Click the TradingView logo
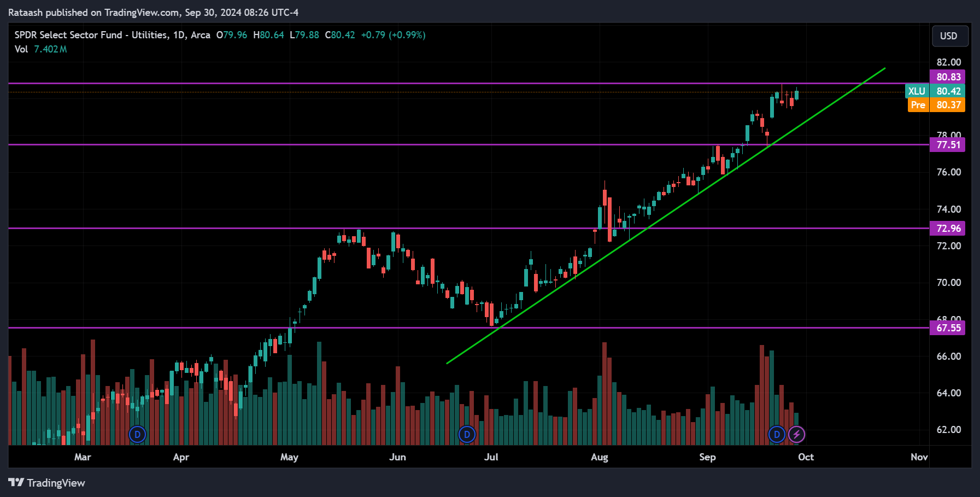This screenshot has height=497, width=980. [x=47, y=483]
